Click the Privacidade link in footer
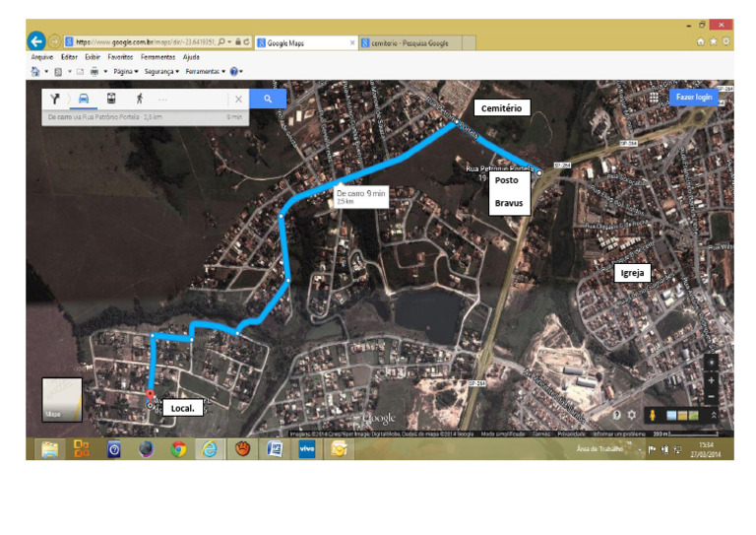Screen dimensions: 756x535 (x=571, y=434)
